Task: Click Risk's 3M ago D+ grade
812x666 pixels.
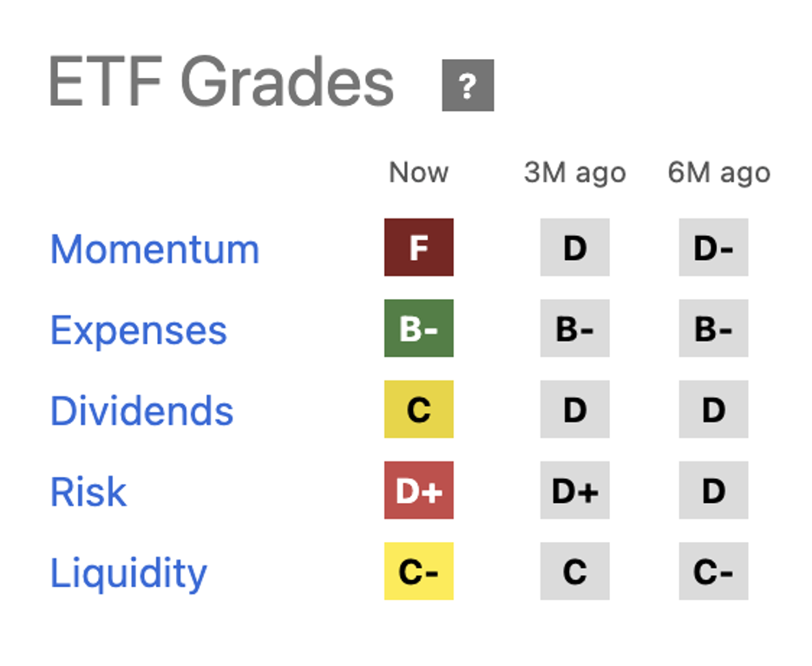Action: click(x=574, y=491)
